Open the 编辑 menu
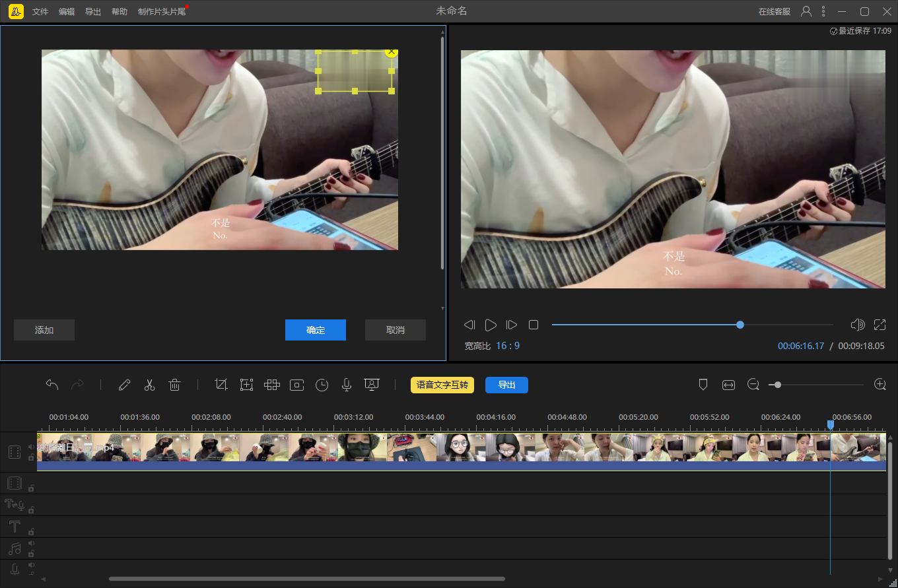898x588 pixels. pos(67,12)
